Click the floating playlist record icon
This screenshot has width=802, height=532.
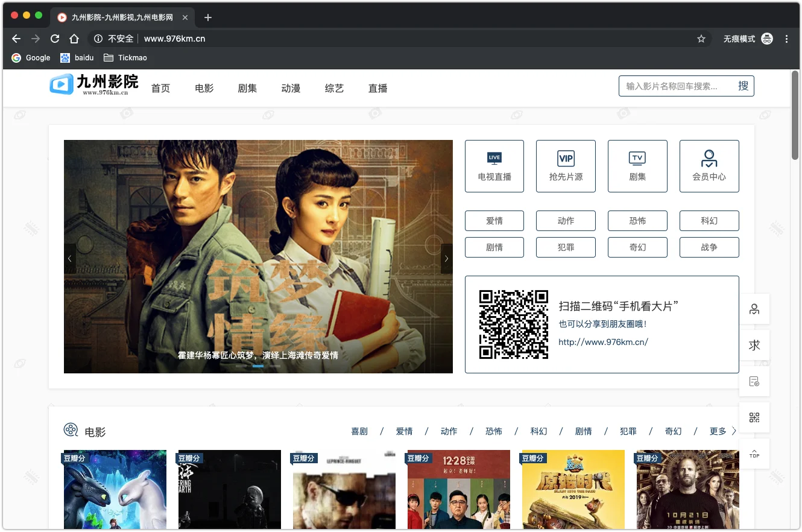754,381
